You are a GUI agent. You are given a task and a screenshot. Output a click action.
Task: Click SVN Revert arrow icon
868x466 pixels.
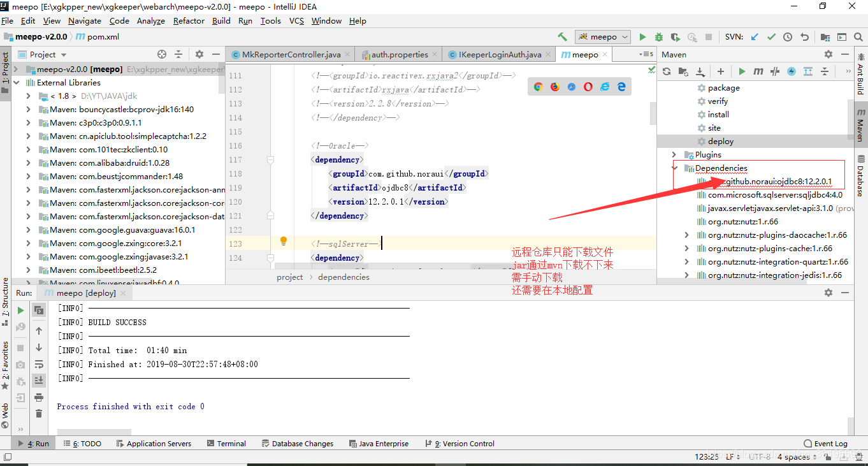[804, 37]
